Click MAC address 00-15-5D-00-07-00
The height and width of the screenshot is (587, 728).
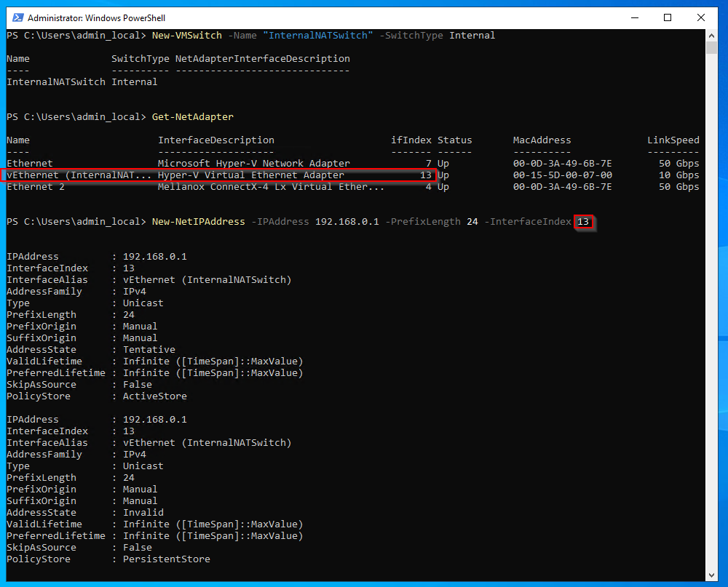pos(562,175)
